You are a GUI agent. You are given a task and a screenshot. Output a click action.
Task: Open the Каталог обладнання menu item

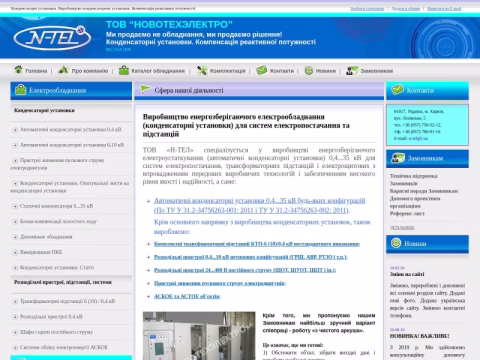158,71
